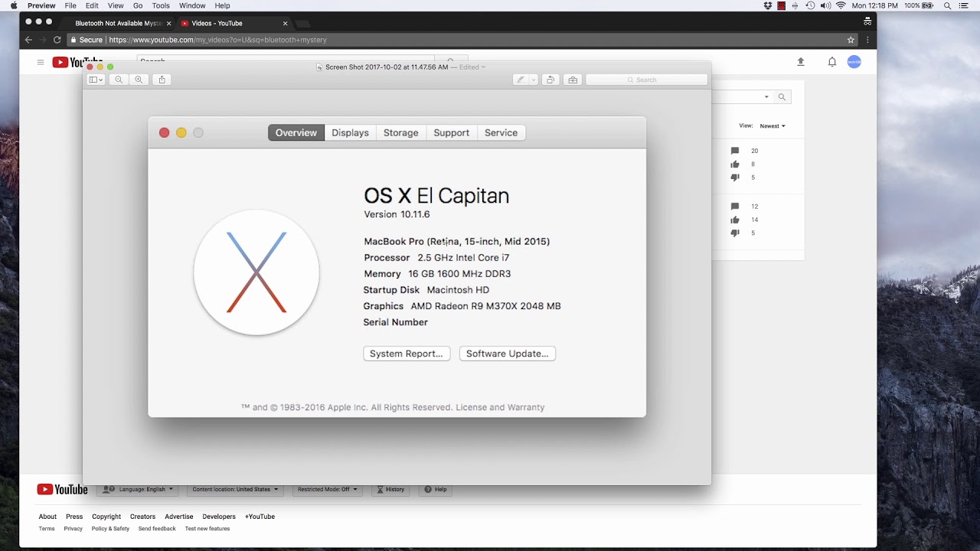The width and height of the screenshot is (980, 551).
Task: Open the Edited title dropdown in Preview
Action: pos(472,67)
